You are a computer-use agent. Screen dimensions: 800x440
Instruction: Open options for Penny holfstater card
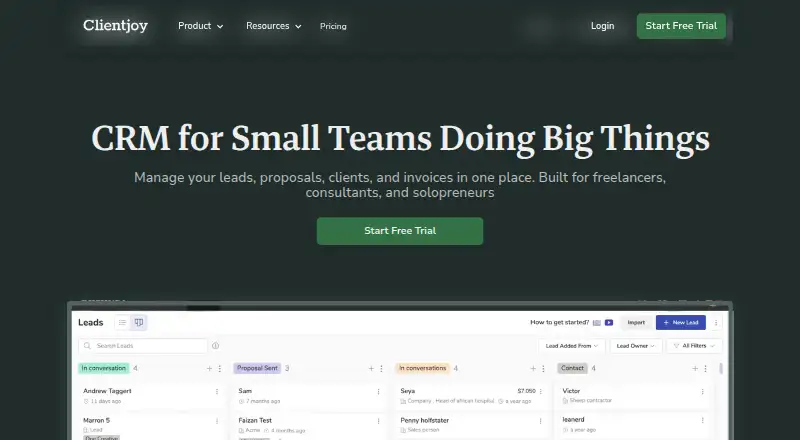(x=541, y=421)
